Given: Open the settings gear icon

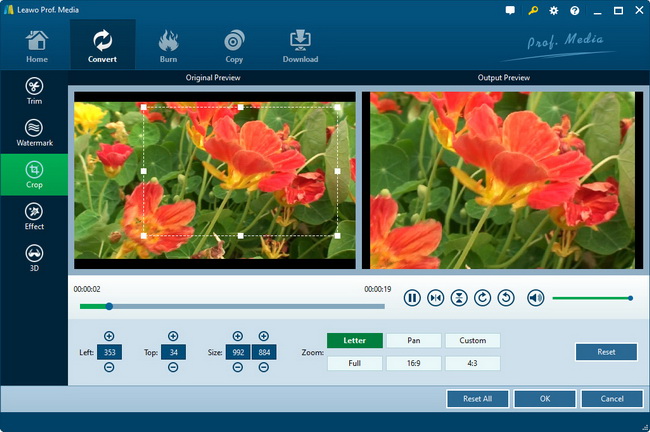Looking at the screenshot, I should 553,10.
